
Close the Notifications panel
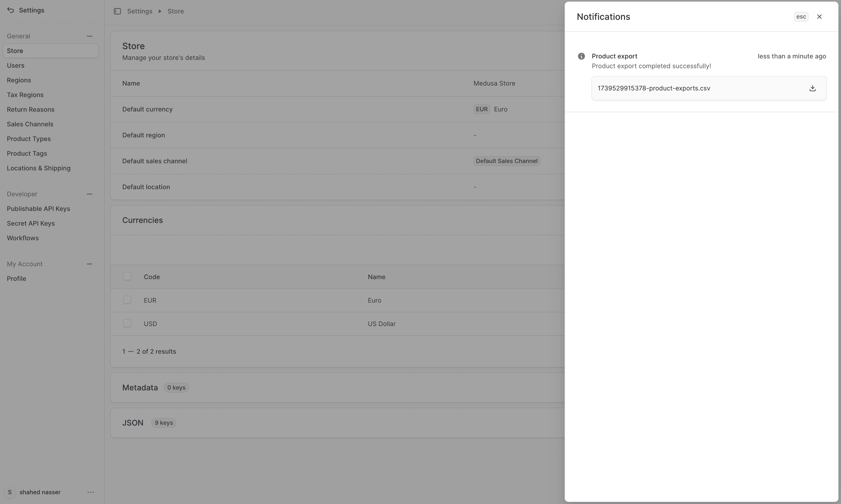(x=819, y=16)
